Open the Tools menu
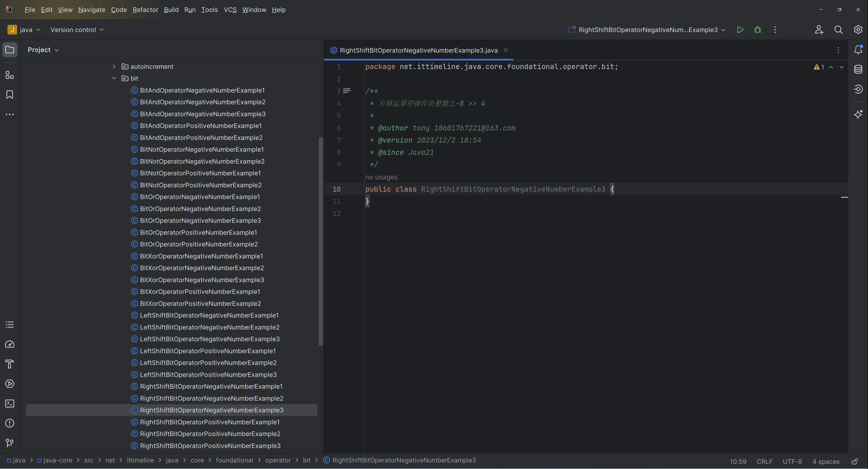Viewport: 868px width, 469px height. (x=209, y=10)
